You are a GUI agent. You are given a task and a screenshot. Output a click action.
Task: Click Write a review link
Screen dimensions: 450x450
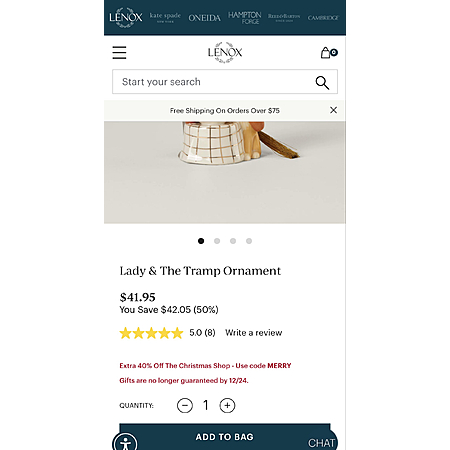[254, 333]
